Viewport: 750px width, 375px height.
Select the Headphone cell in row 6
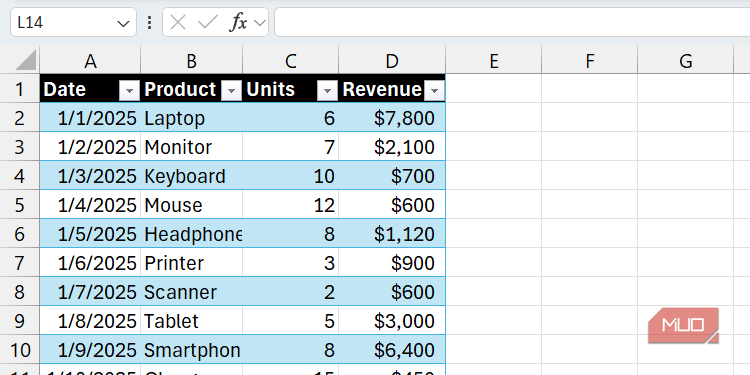click(x=191, y=234)
